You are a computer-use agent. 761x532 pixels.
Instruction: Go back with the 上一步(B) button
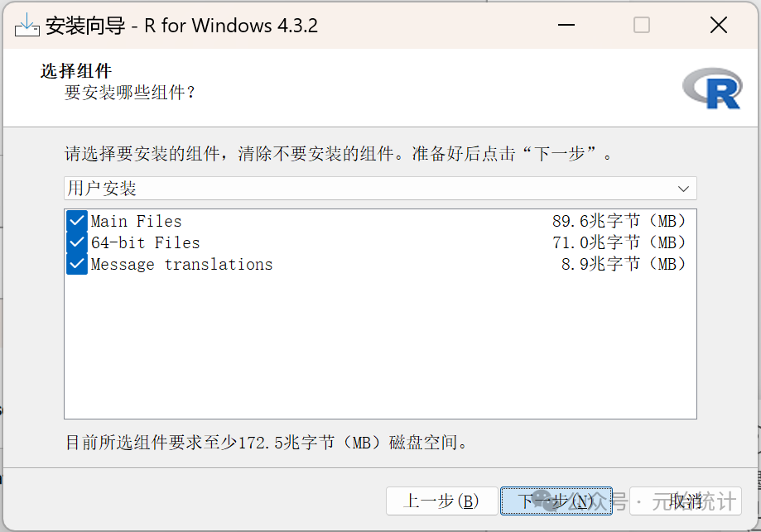[441, 501]
